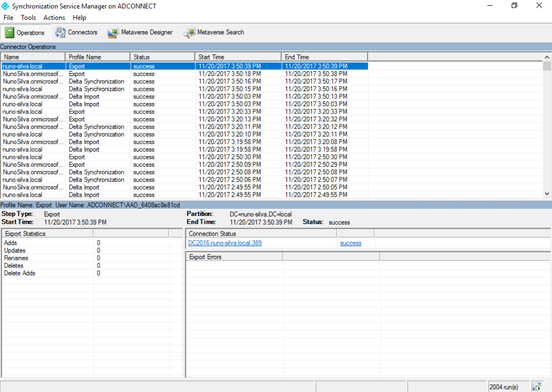Switch to Metaverse Designer view label
This screenshot has height=392, width=552.
tap(147, 32)
